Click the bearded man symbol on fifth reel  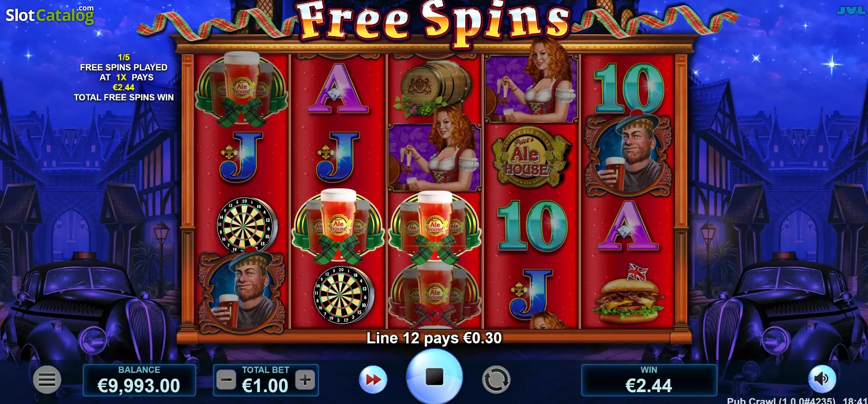coord(629,155)
